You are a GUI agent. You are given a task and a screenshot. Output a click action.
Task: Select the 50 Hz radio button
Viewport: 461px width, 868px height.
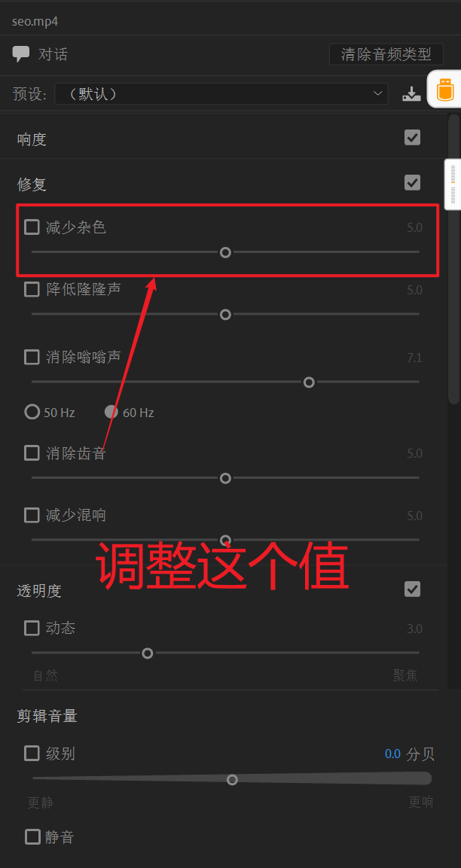(x=32, y=412)
